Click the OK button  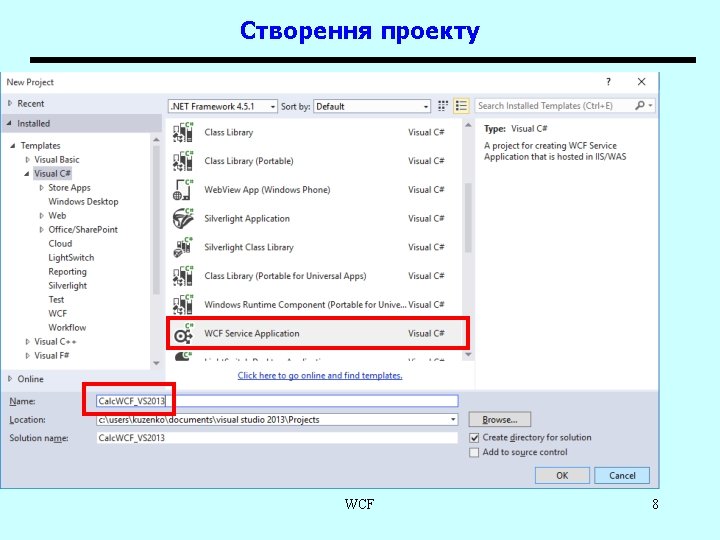562,475
